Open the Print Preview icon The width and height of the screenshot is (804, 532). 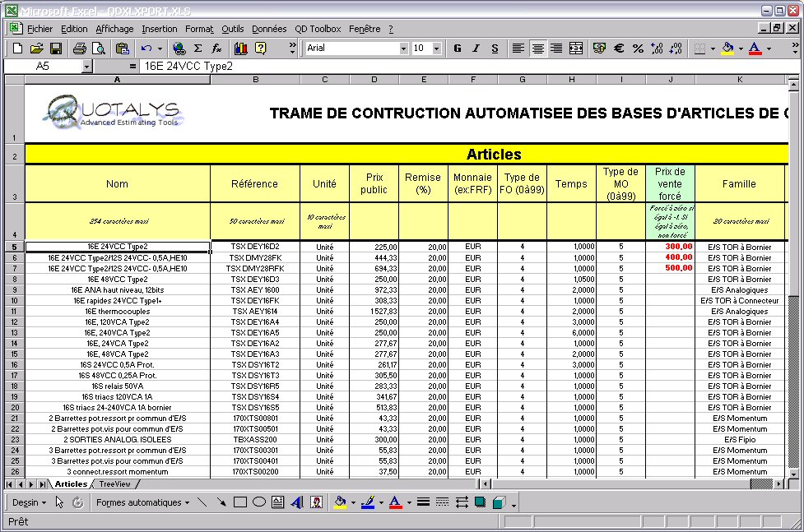click(98, 49)
